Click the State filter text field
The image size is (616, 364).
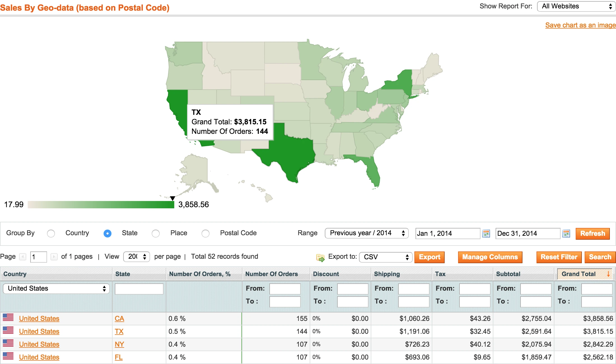pyautogui.click(x=139, y=289)
